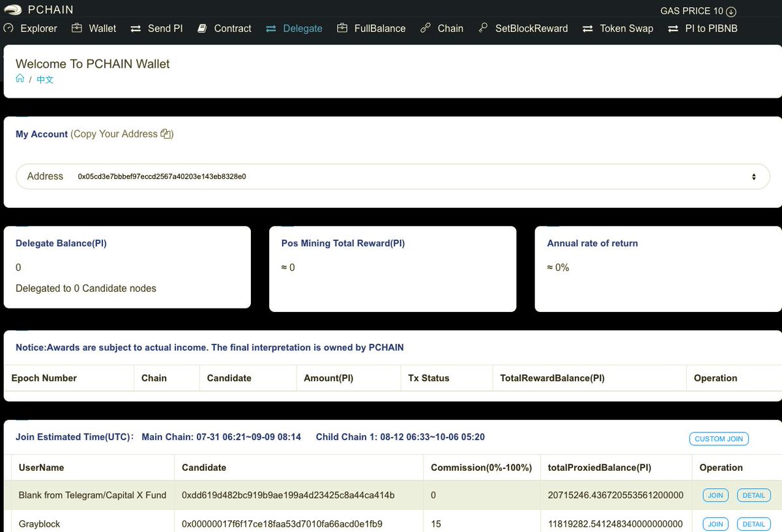Click the UserName column header
Image resolution: width=782 pixels, height=532 pixels.
(x=42, y=468)
